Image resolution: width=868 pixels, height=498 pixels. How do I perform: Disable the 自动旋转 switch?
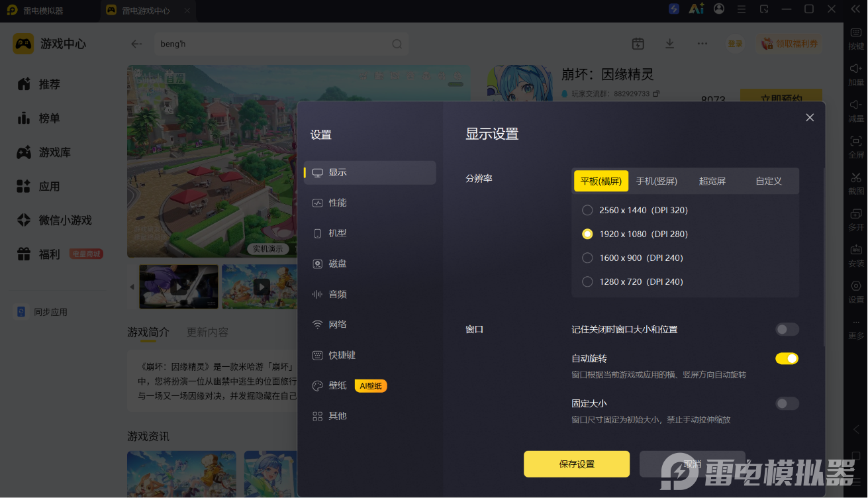point(787,358)
